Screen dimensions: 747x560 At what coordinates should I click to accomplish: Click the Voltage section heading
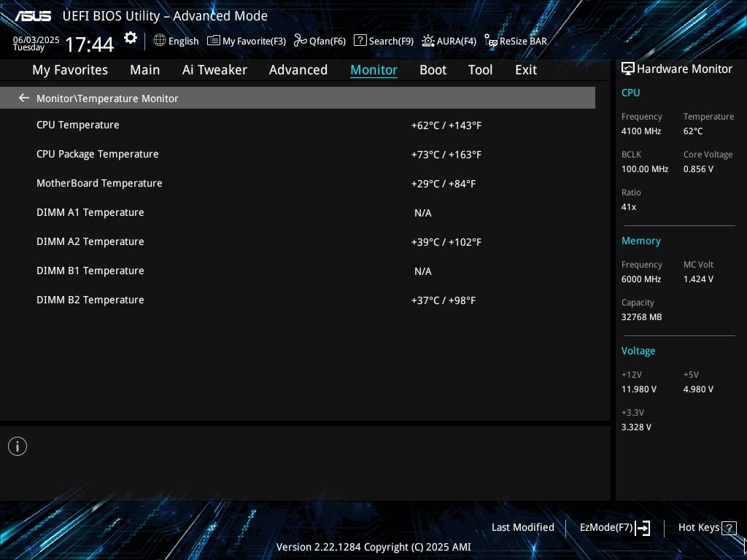(x=638, y=351)
